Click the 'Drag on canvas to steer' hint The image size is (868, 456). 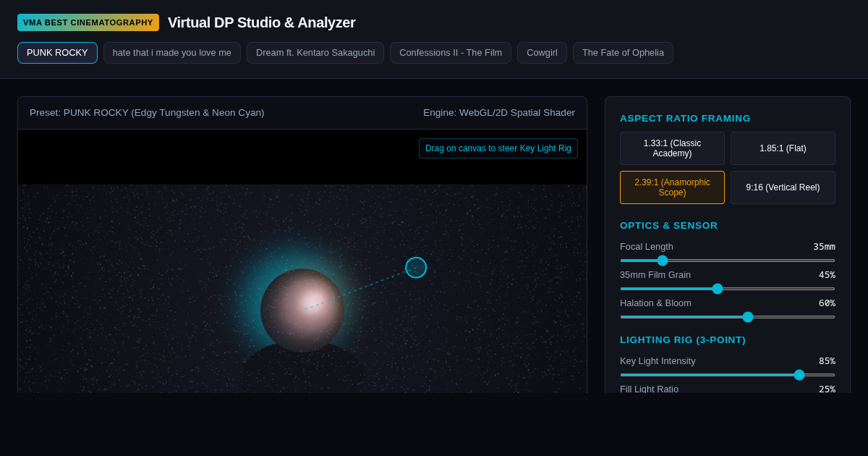click(x=498, y=148)
